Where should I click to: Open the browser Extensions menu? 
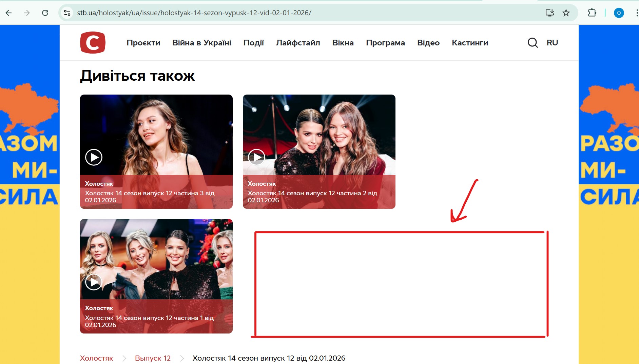592,13
